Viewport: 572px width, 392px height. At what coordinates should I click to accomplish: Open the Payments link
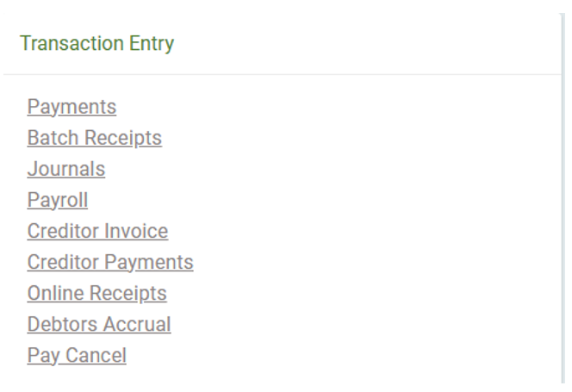click(x=71, y=107)
